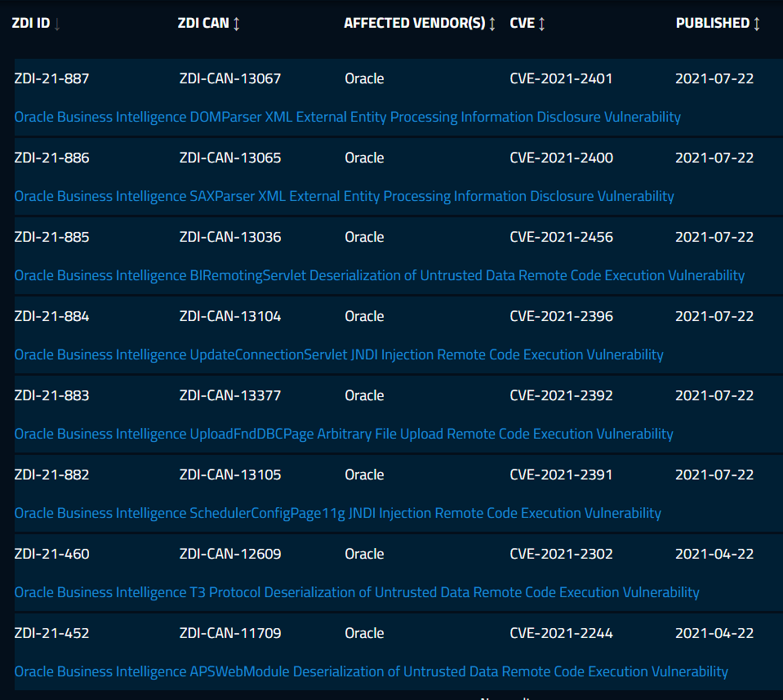
Task: Open SAXParser XML External Entity advisory link
Action: point(344,196)
